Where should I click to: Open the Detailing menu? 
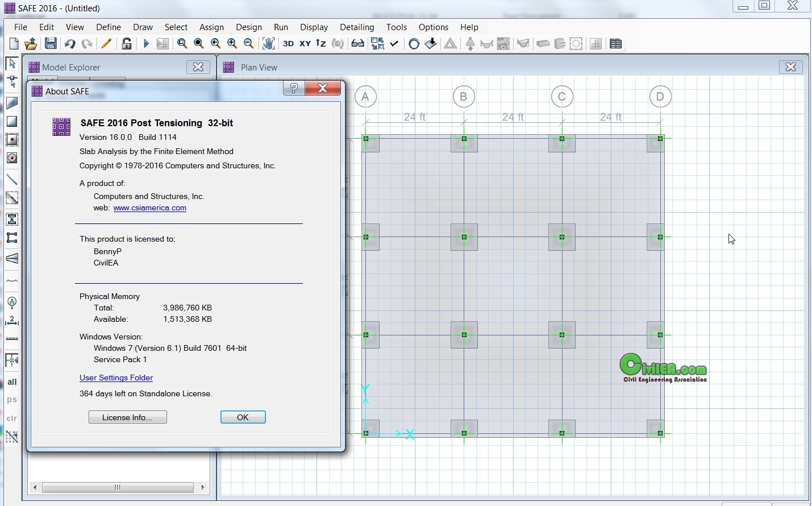(x=357, y=27)
